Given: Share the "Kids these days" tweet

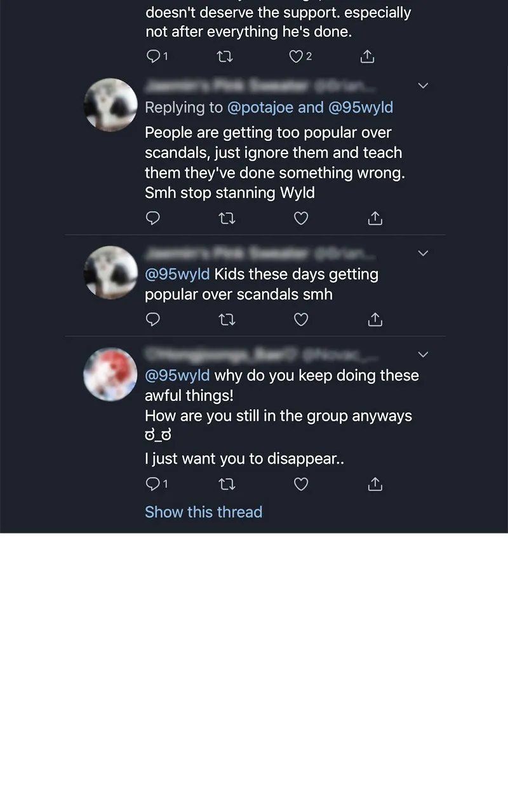Looking at the screenshot, I should coord(375,319).
